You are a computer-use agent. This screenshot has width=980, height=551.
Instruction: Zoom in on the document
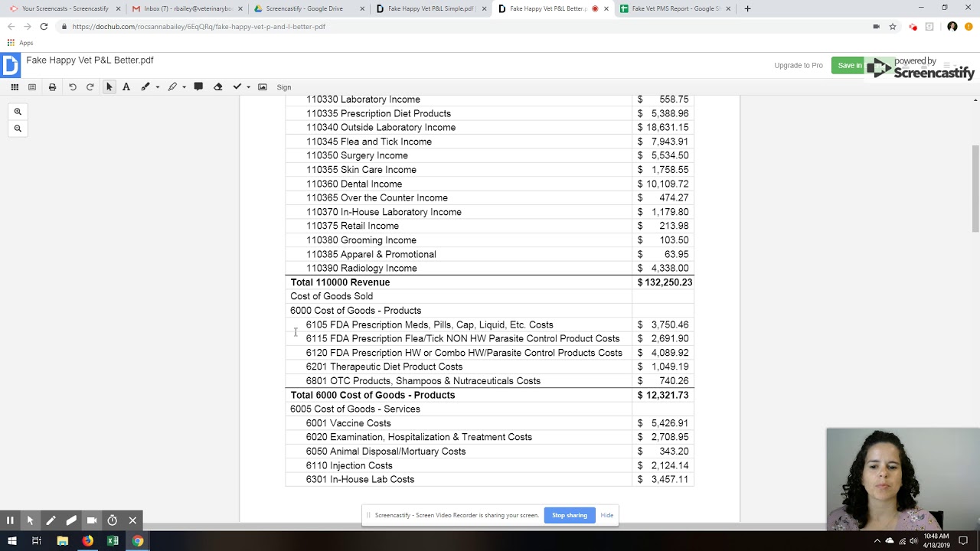18,112
